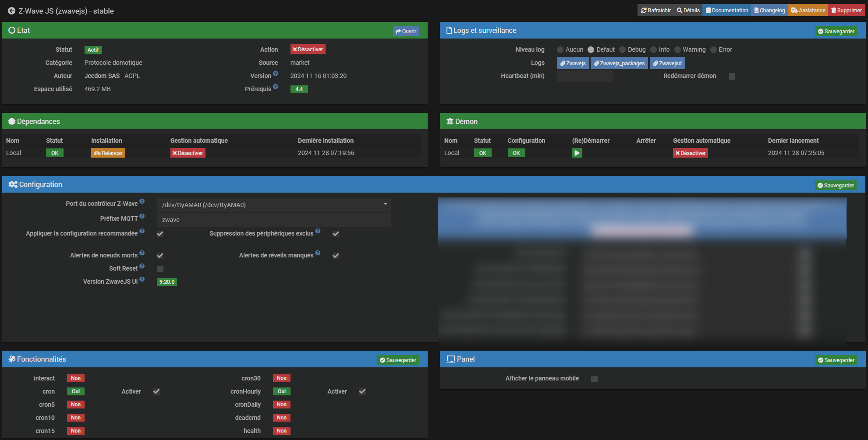Select the Debug log level

tap(622, 50)
